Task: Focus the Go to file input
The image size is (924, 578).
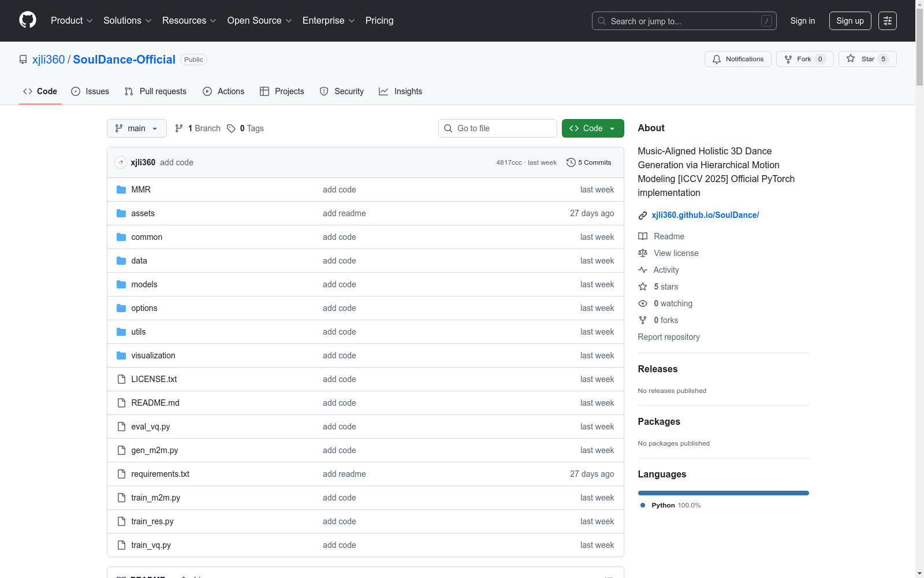Action: [x=498, y=128]
